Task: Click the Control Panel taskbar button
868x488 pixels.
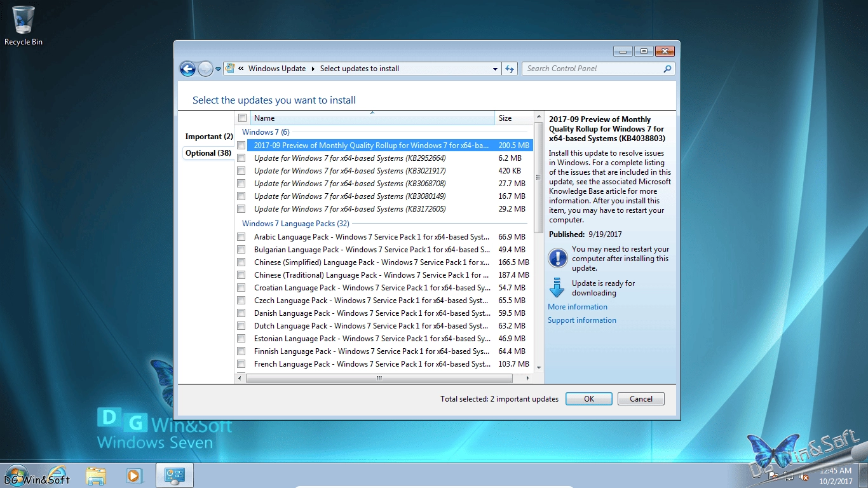Action: (x=174, y=475)
